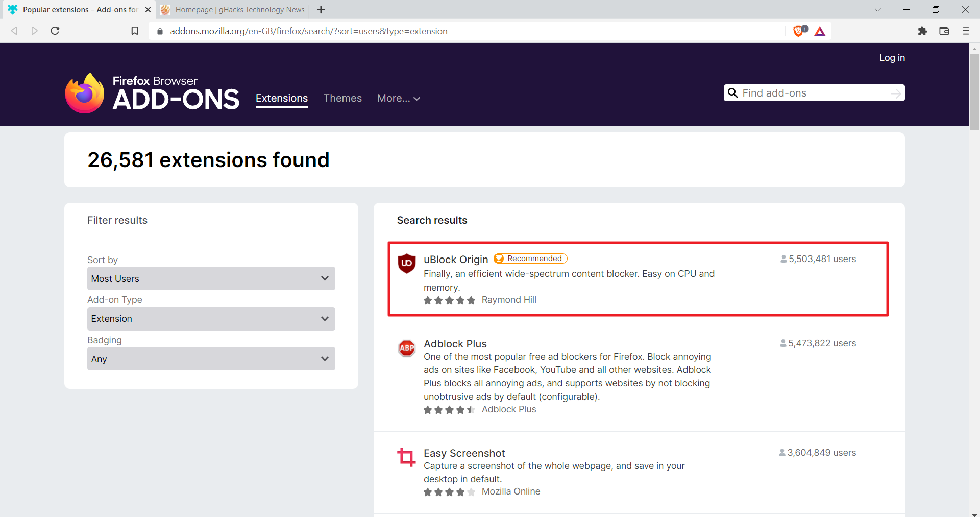Click the Adblock Plus author name below rating

tap(509, 409)
